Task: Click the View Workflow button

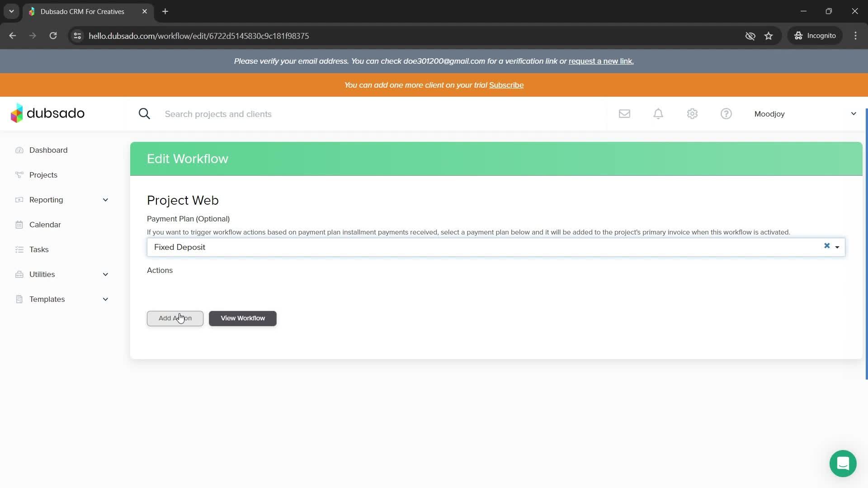Action: [x=243, y=318]
